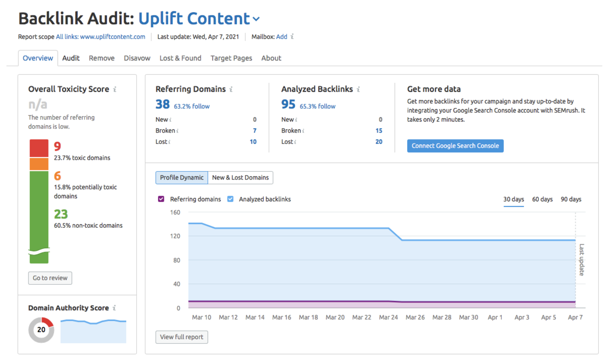Click the red toxic domains bar segment
The height and width of the screenshot is (364, 605).
point(39,148)
